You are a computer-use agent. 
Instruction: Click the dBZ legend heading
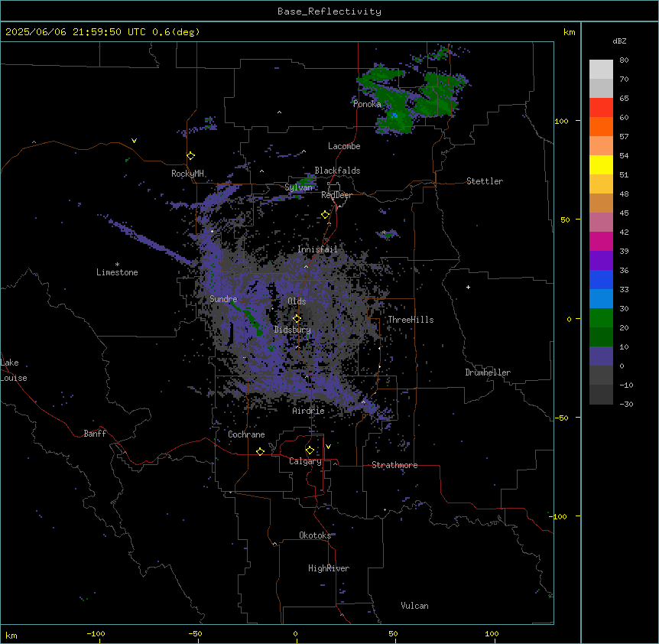tap(619, 41)
